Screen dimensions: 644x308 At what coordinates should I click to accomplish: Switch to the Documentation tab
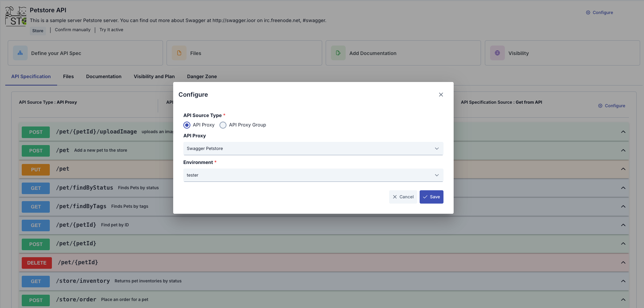coord(104,76)
